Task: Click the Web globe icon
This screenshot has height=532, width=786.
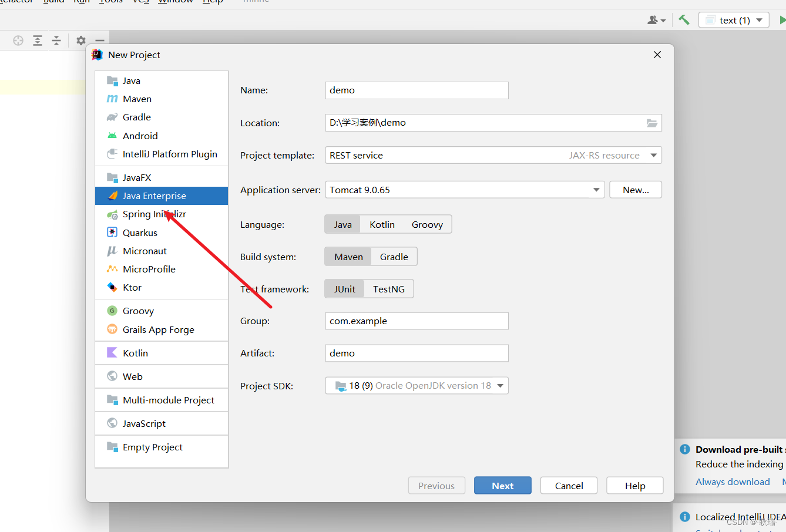Action: click(x=112, y=376)
